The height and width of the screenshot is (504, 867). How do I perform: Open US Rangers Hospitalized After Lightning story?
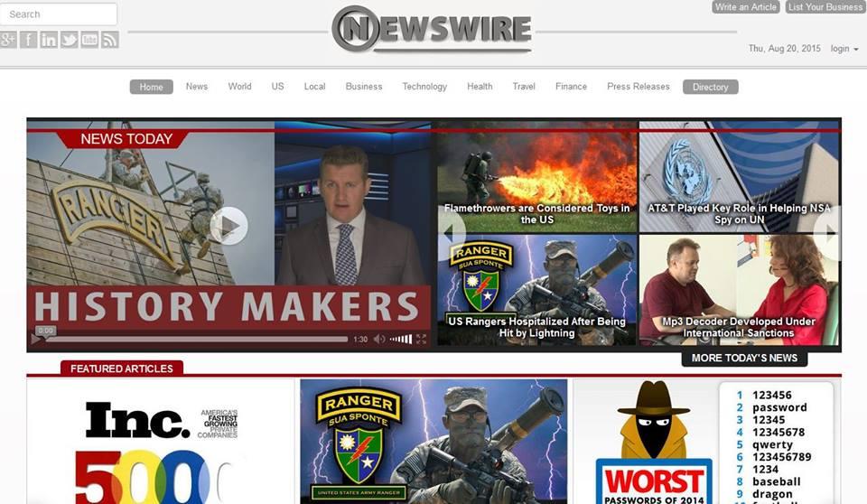(x=536, y=290)
